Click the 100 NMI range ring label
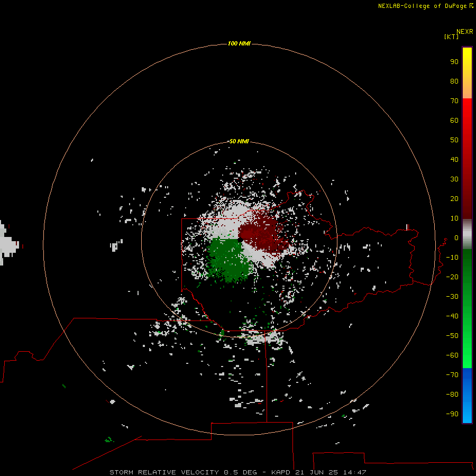The height and width of the screenshot is (476, 476). [x=239, y=43]
